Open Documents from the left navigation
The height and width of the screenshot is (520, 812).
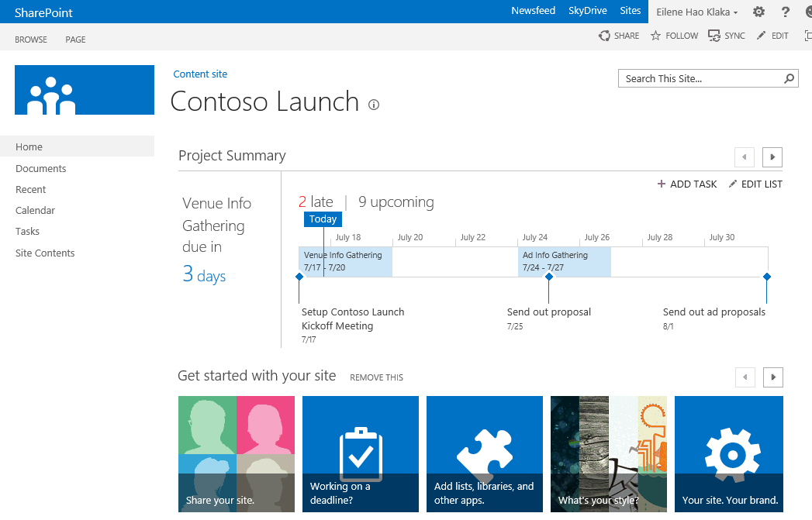tap(40, 168)
